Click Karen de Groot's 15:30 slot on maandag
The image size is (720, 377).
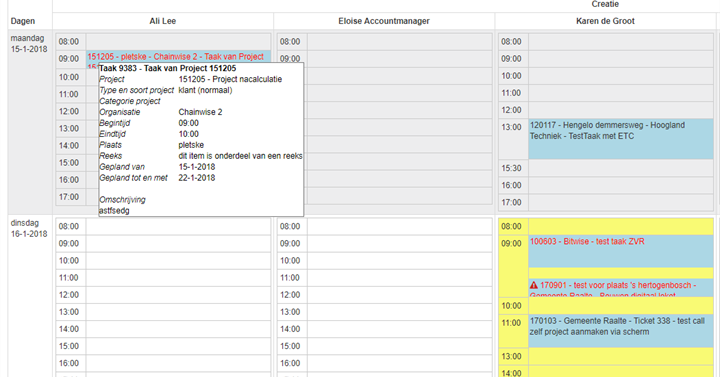621,169
